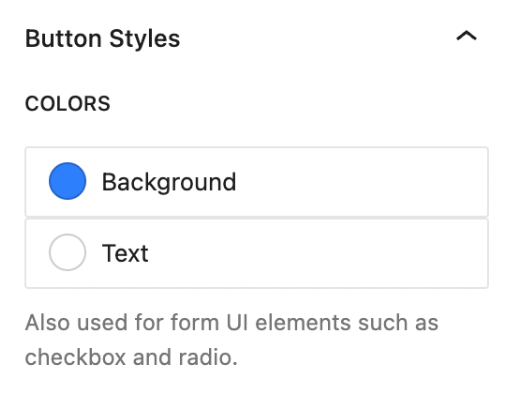Screen dimensions: 513x398
Task: Select the Background color option row
Action: click(257, 182)
